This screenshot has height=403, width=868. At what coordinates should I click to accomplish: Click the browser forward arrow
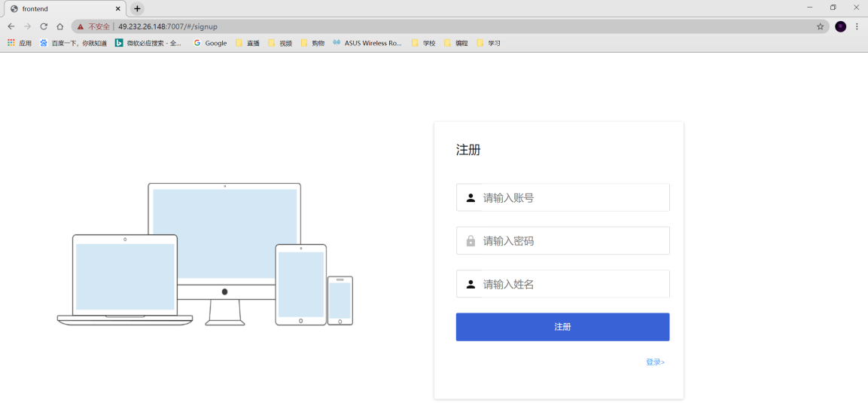(27, 26)
